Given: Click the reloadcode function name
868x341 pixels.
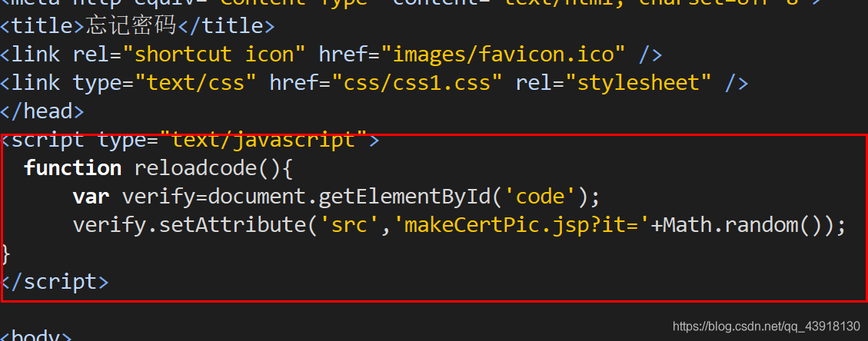Looking at the screenshot, I should [x=197, y=168].
